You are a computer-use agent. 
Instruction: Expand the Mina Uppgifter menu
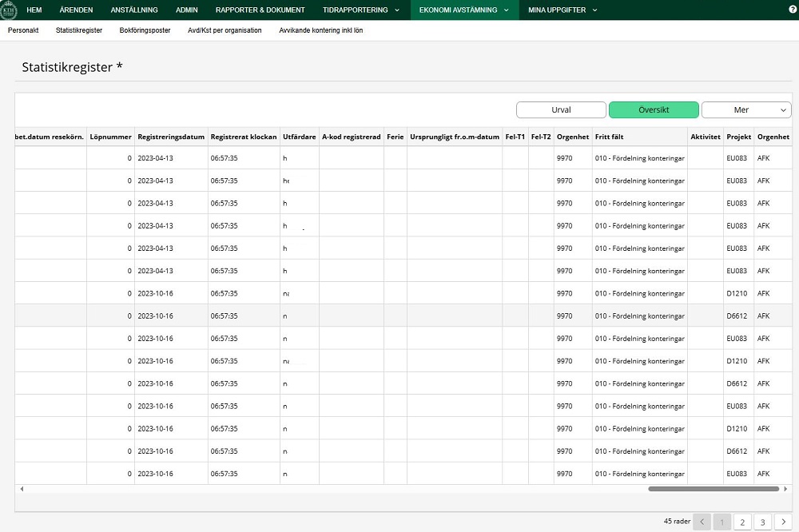(562, 10)
